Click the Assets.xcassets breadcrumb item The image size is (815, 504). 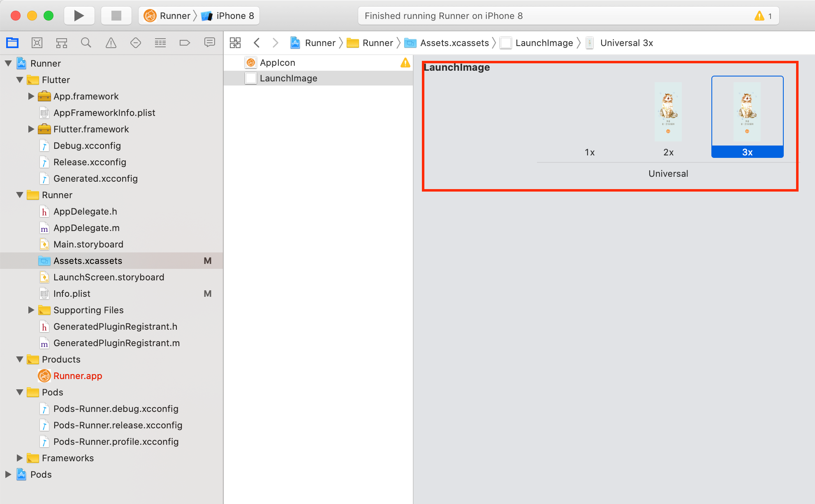tap(454, 43)
